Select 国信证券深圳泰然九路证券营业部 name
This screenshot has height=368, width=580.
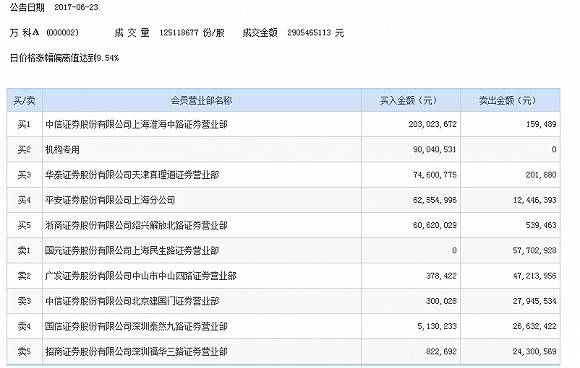pos(136,326)
